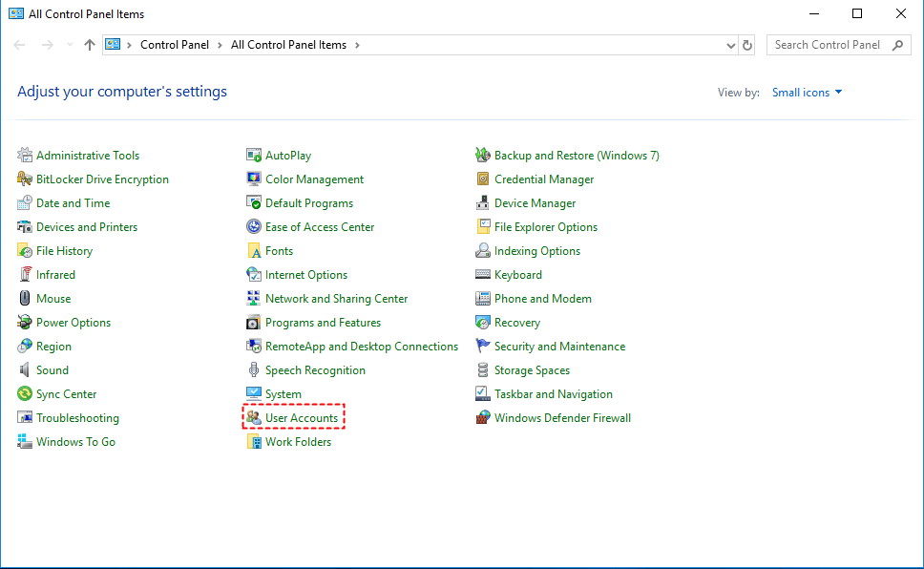
Task: Open the Small icons view dropdown
Action: [x=807, y=93]
